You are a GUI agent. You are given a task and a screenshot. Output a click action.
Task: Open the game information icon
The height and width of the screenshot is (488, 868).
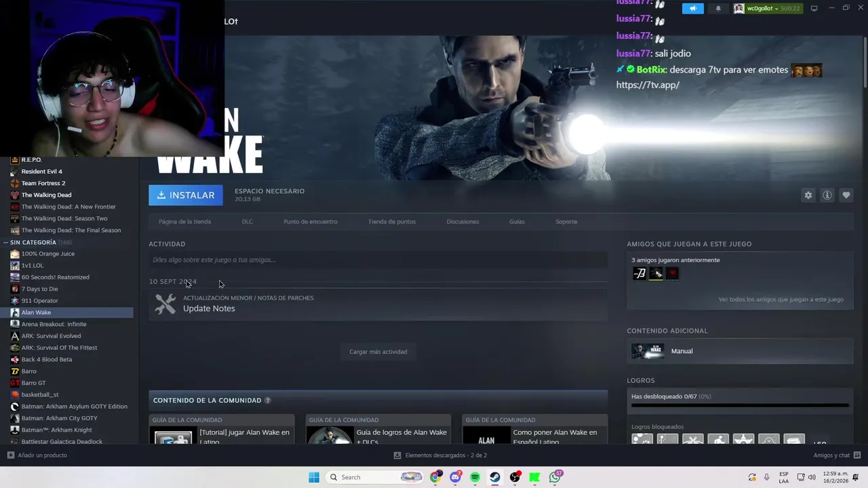click(x=827, y=195)
